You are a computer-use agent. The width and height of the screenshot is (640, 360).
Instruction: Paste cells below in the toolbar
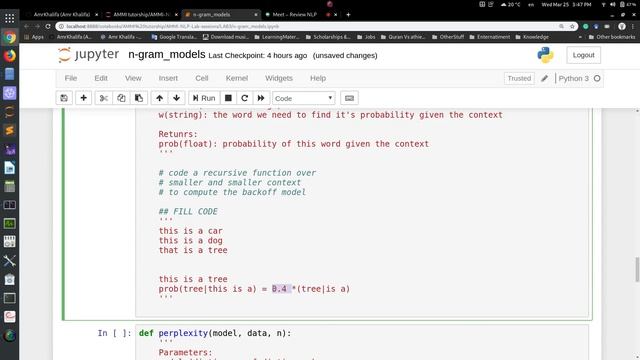coord(139,98)
